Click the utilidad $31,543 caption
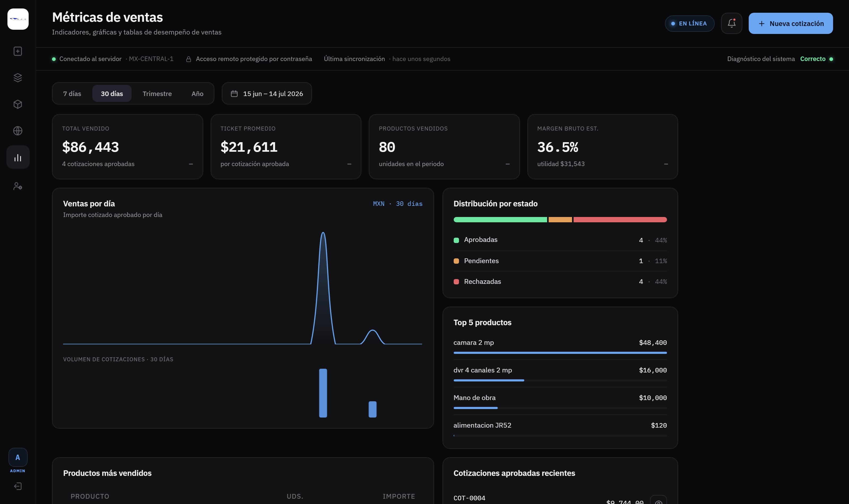The width and height of the screenshot is (849, 504). (561, 164)
